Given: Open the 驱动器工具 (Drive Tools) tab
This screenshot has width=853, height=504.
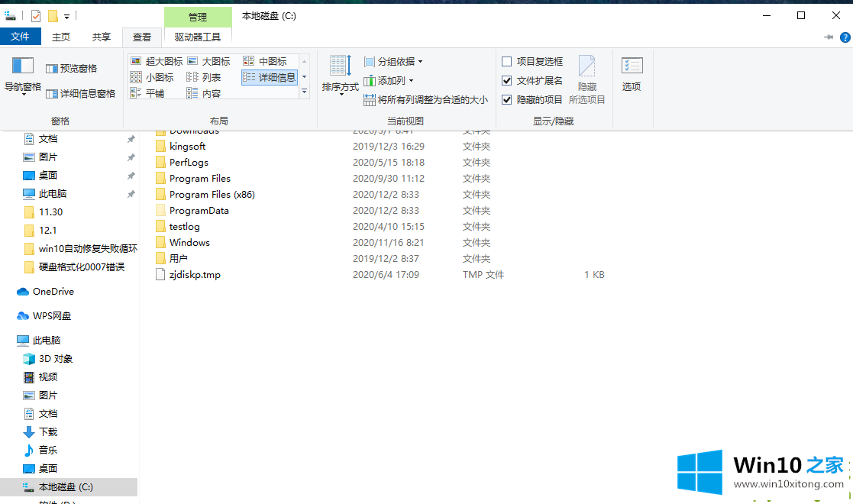Looking at the screenshot, I should pos(198,37).
